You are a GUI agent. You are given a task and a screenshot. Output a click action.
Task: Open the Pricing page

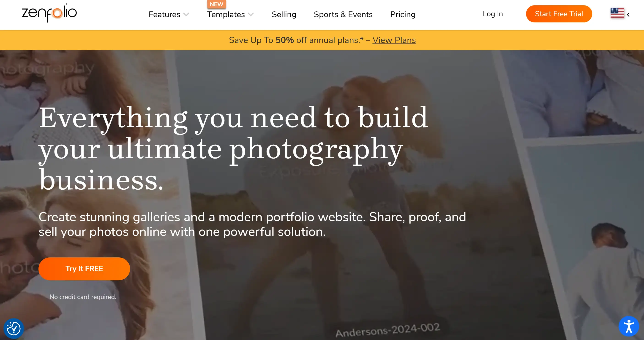tap(403, 14)
